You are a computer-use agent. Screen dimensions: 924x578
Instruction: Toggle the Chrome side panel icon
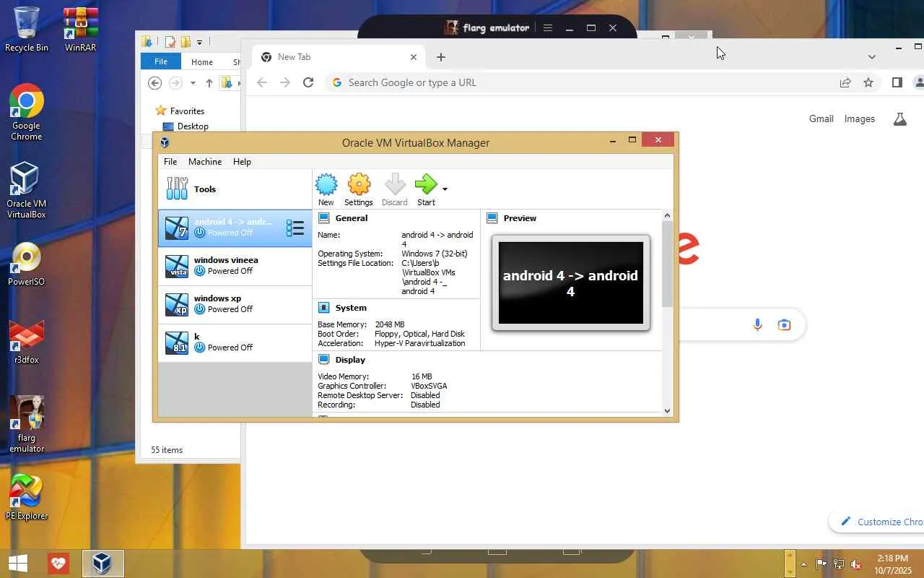tap(897, 82)
